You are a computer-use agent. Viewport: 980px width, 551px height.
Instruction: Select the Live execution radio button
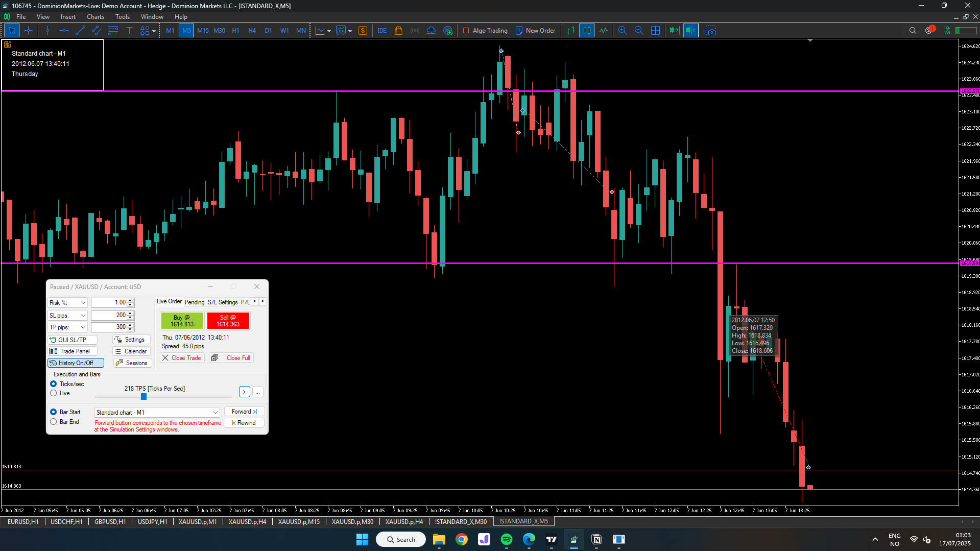pyautogui.click(x=53, y=393)
